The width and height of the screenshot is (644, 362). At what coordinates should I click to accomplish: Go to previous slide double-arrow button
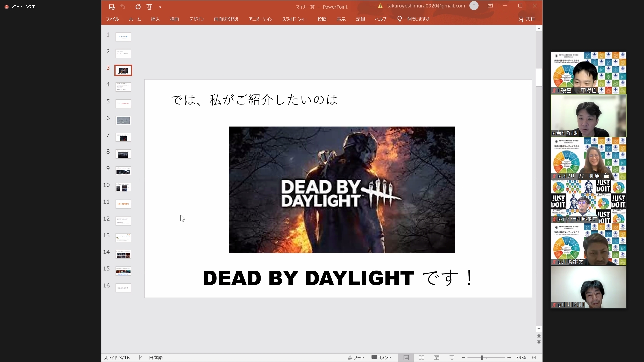coord(539,336)
